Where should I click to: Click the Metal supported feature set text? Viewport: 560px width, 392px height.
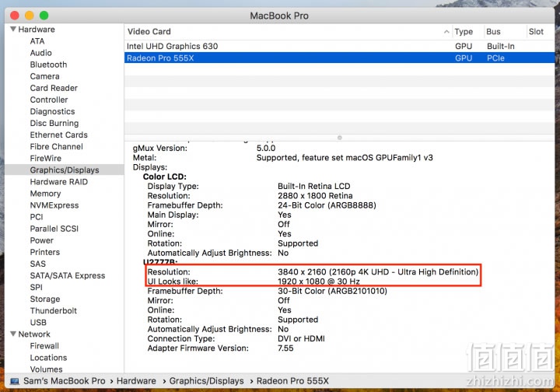pos(345,157)
